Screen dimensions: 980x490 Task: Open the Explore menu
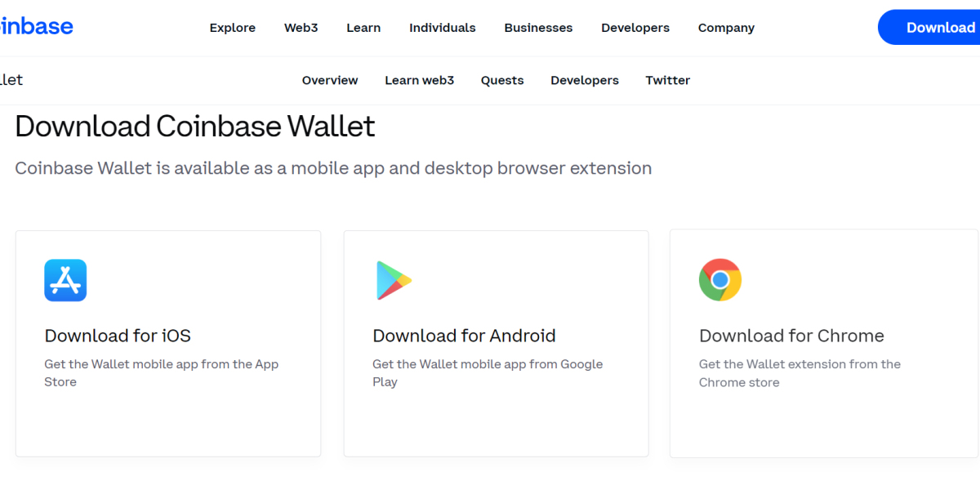click(x=232, y=27)
